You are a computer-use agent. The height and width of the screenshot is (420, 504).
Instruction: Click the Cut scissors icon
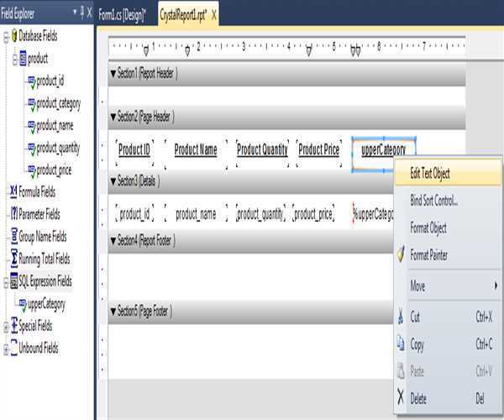(401, 317)
